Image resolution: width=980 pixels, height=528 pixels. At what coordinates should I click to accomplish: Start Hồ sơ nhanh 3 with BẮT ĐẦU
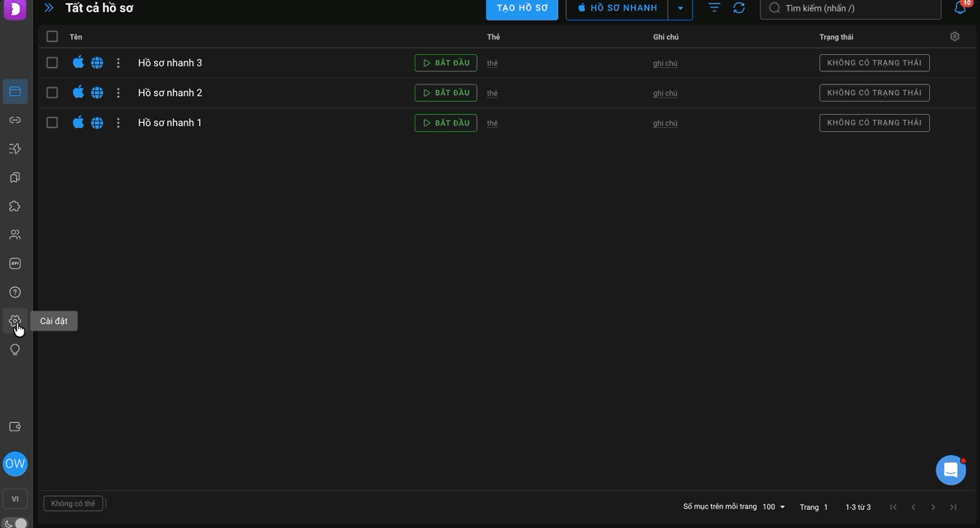point(446,62)
